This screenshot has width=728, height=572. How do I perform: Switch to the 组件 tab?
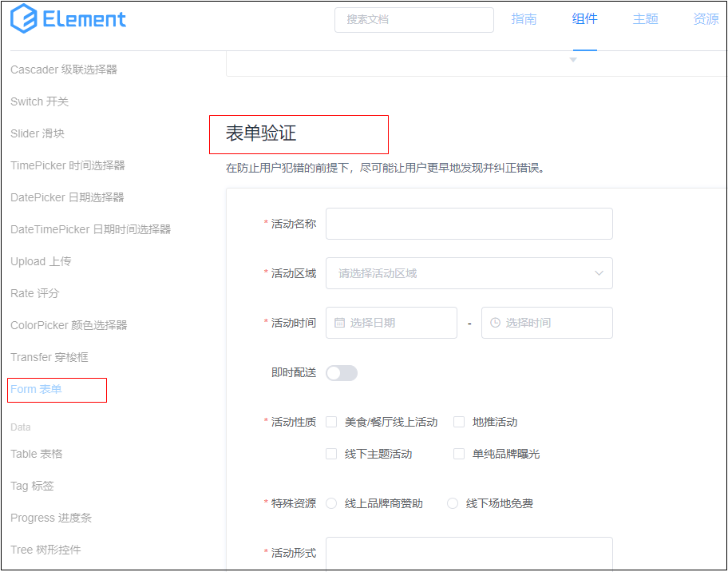click(584, 19)
